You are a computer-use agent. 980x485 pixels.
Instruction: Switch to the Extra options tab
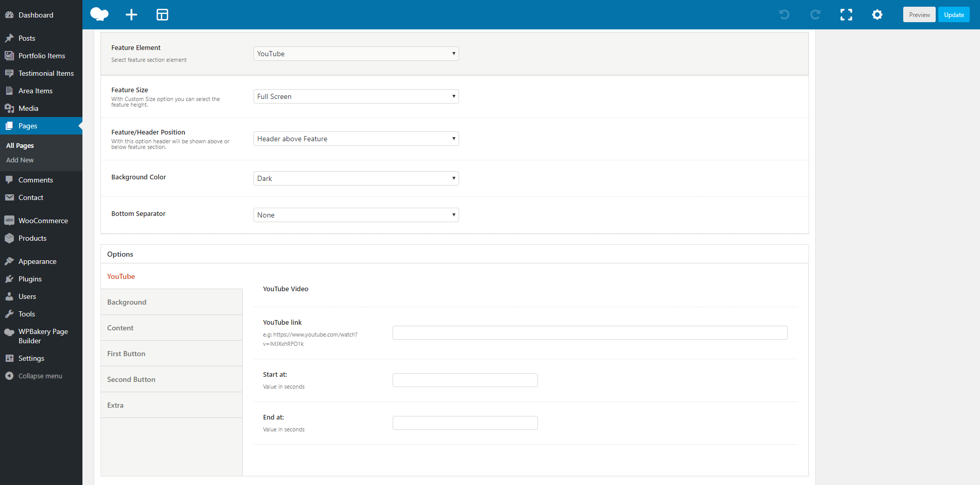click(172, 405)
